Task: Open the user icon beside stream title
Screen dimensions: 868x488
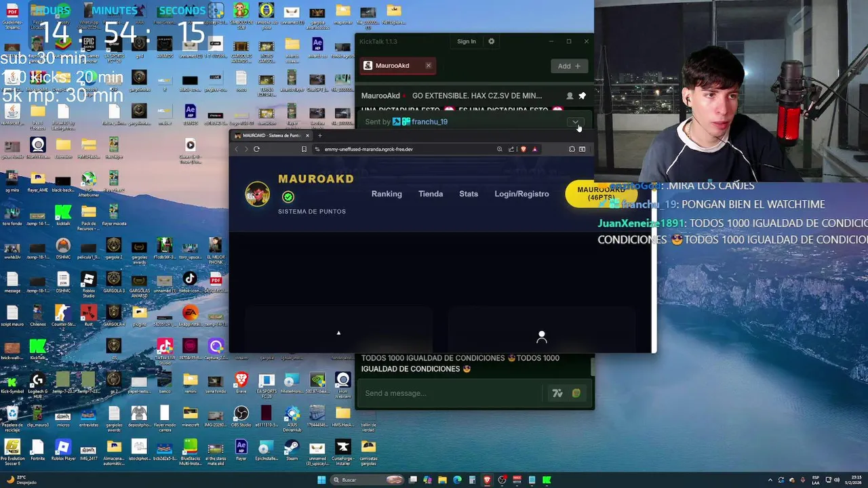Action: point(570,96)
